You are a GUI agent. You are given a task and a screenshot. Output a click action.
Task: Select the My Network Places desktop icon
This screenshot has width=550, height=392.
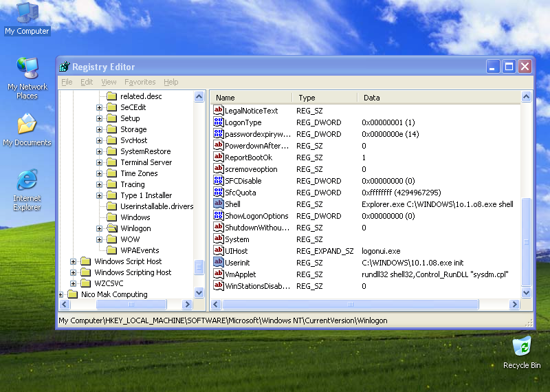[27, 78]
